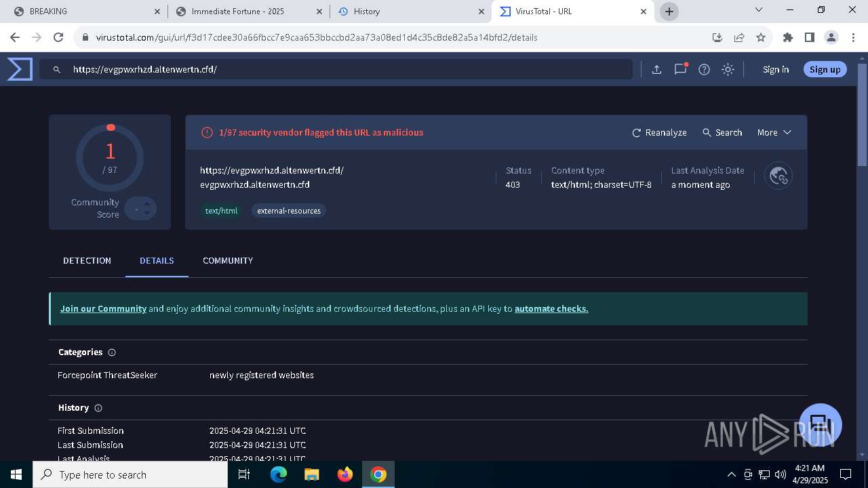868x488 pixels.
Task: Launch Firefox from taskbar
Action: pyautogui.click(x=345, y=474)
